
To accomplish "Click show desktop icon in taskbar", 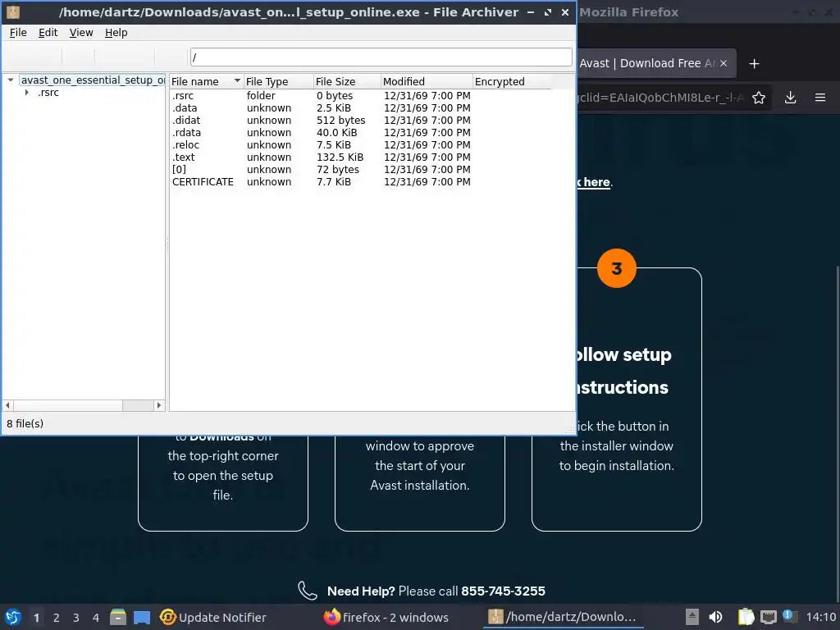I will click(142, 617).
